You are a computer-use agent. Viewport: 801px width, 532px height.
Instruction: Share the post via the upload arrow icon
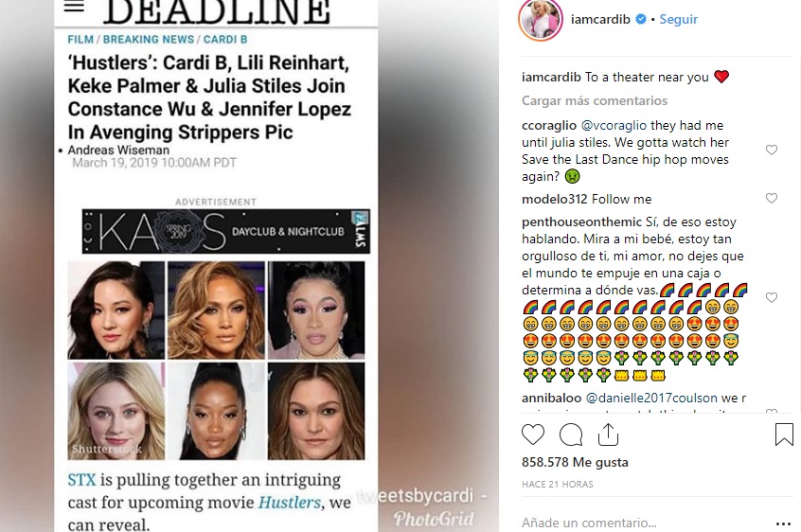pos(608,434)
